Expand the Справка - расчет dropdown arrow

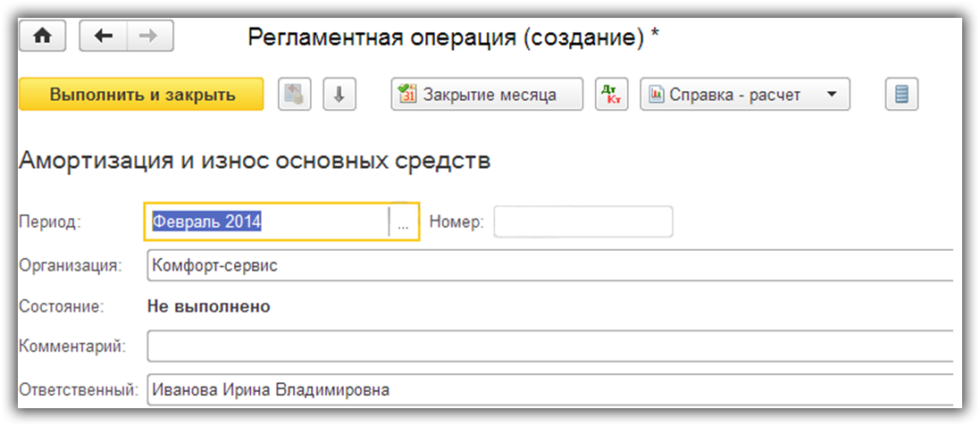pyautogui.click(x=832, y=95)
